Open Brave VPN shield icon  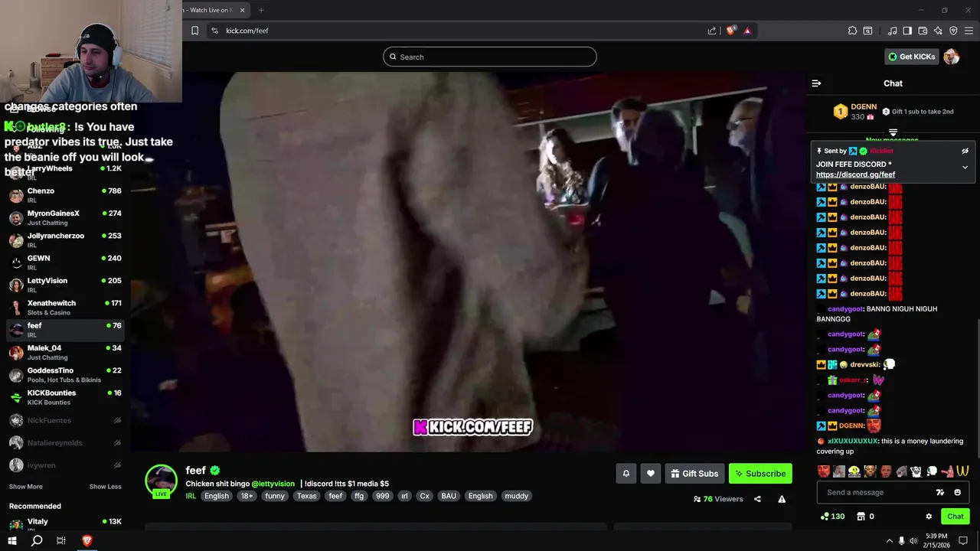(953, 31)
